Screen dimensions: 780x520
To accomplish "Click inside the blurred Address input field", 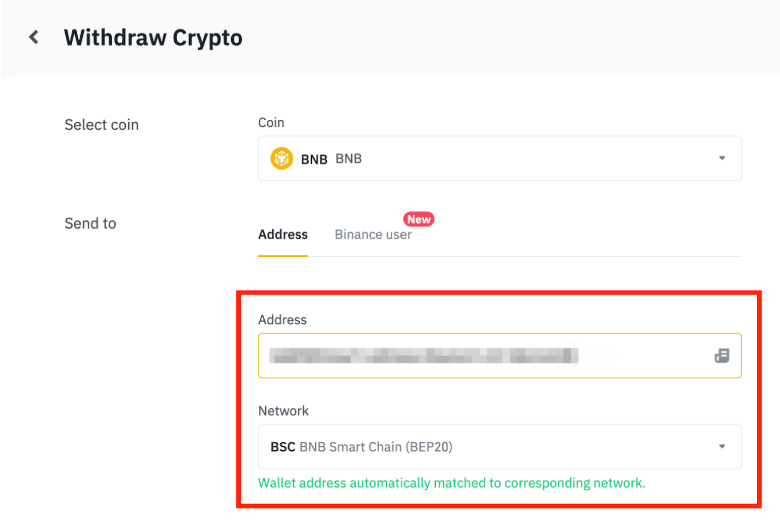I will tap(480, 355).
